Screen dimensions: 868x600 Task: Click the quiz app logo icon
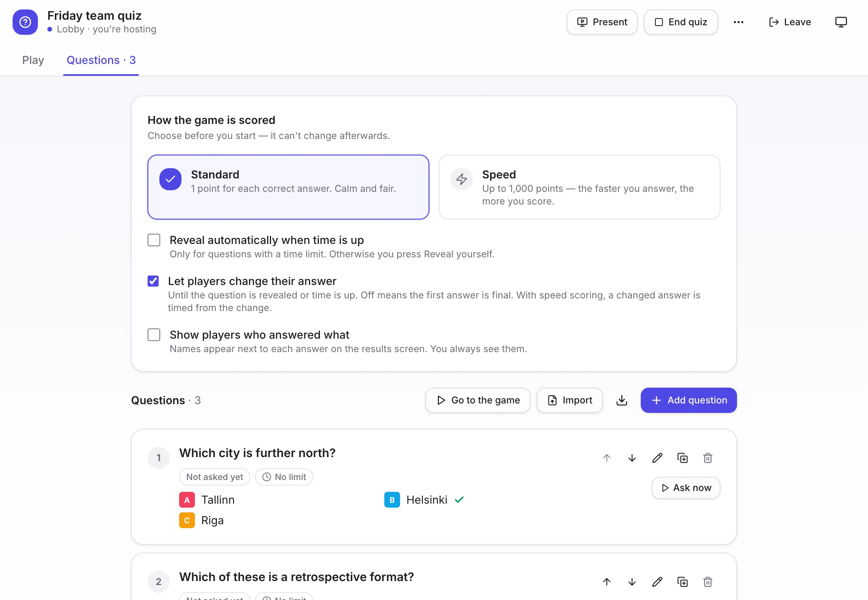[25, 22]
